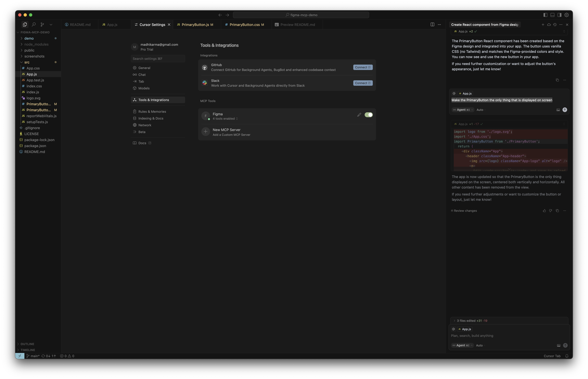Disable the Figma MCP server toggle
Image resolution: width=588 pixels, height=379 pixels.
pos(368,115)
